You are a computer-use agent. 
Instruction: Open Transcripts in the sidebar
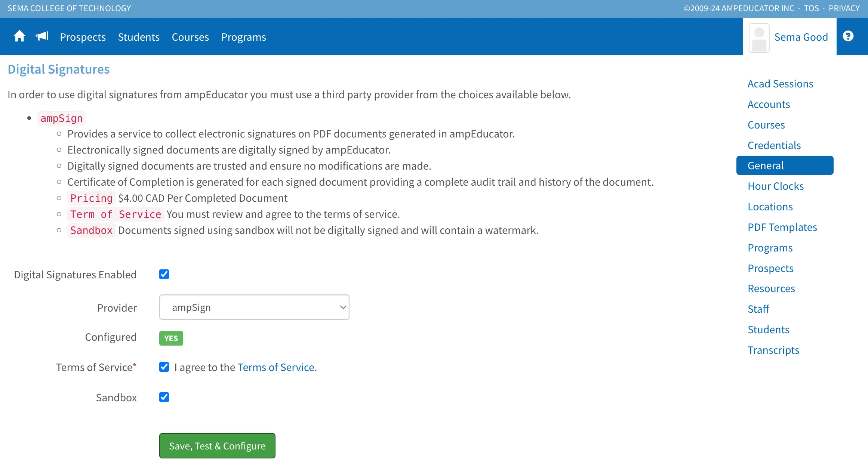[x=773, y=350]
